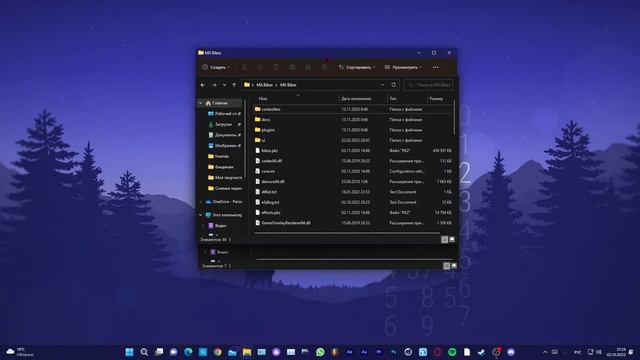
Task: Open WhatsApp from the taskbar
Action: (320, 352)
